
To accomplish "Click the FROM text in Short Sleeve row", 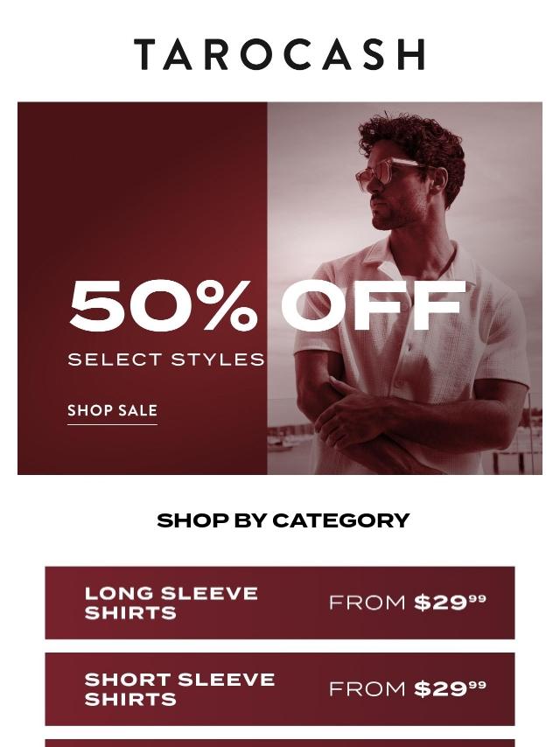I will 367,689.
